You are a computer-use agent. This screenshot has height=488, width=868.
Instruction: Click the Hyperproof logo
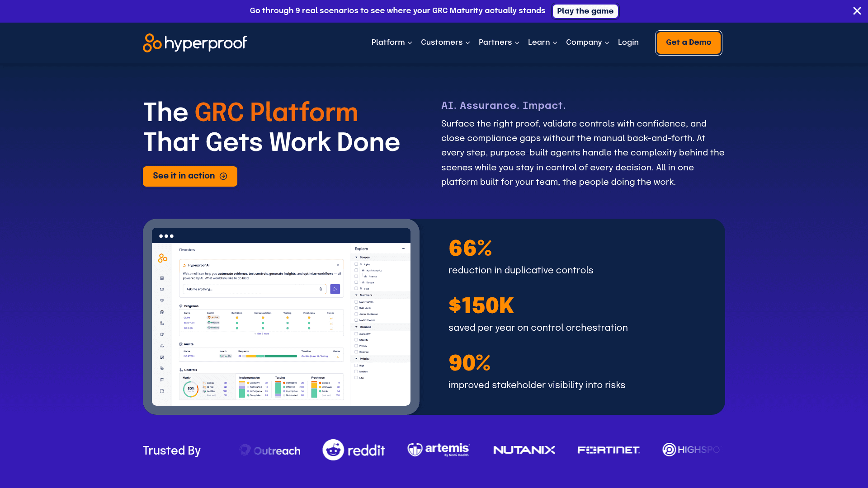(195, 43)
